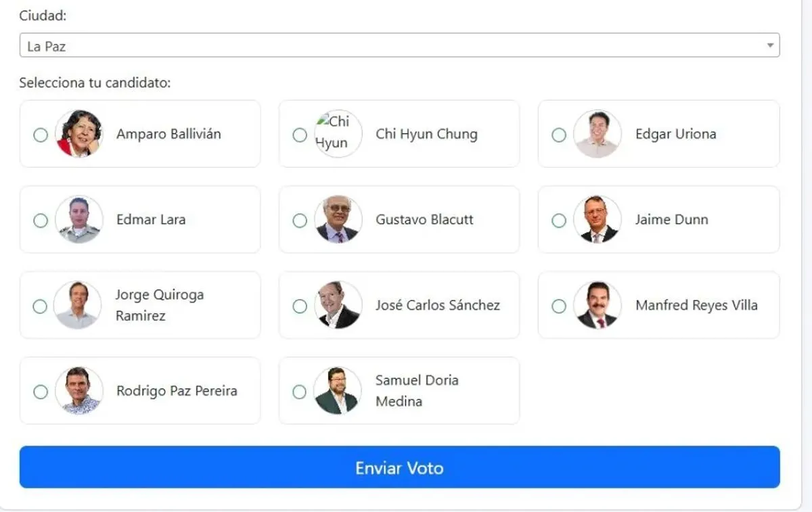812x512 pixels.
Task: Select the Amparo Ballivián radio button
Action: point(41,135)
